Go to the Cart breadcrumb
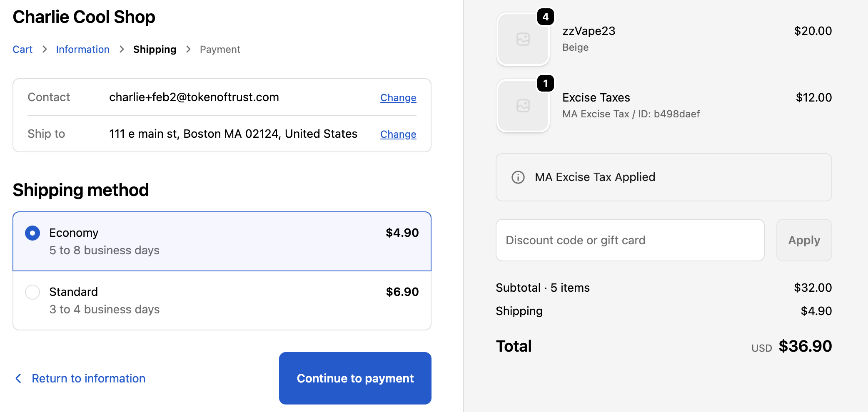The height and width of the screenshot is (412, 868). click(x=22, y=50)
